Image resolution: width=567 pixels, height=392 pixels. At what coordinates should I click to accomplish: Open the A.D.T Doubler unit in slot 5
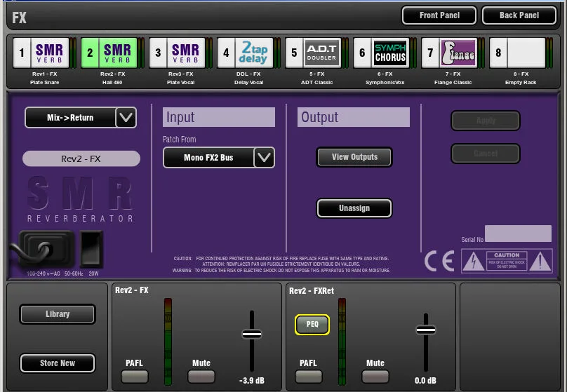pyautogui.click(x=322, y=53)
